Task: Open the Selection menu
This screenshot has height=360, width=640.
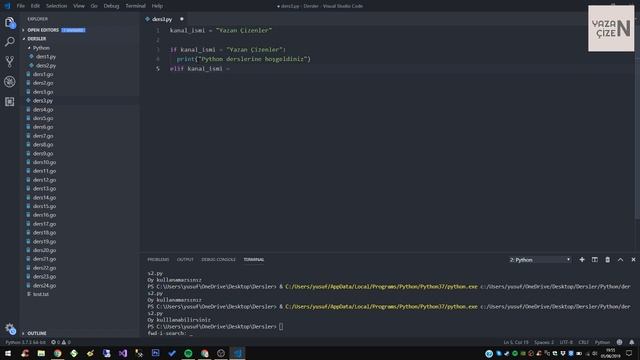Action: 56,6
